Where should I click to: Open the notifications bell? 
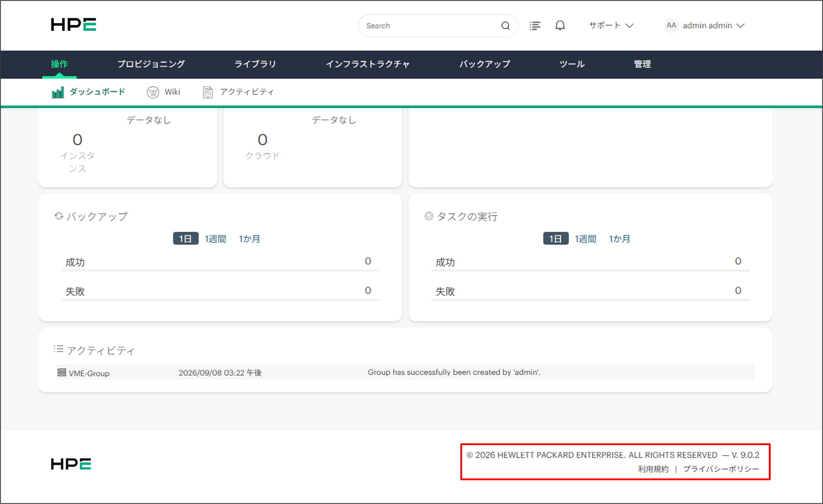(560, 25)
